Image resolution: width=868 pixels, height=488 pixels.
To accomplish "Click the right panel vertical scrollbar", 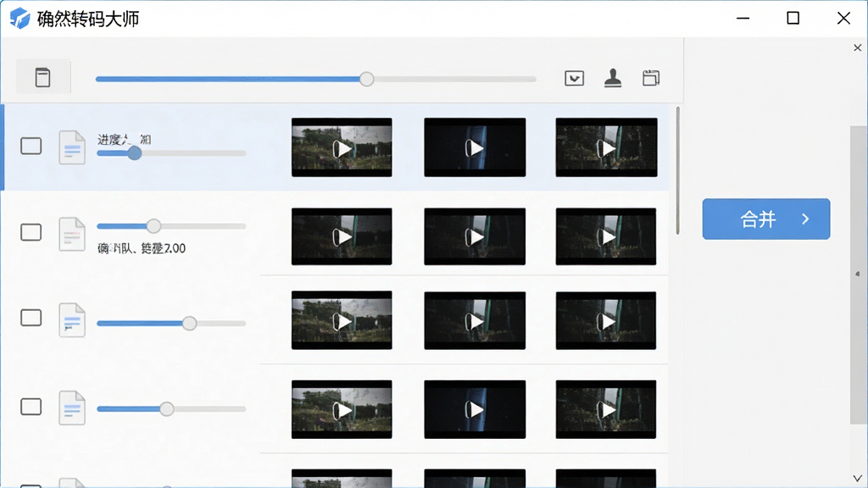I will pos(859,275).
